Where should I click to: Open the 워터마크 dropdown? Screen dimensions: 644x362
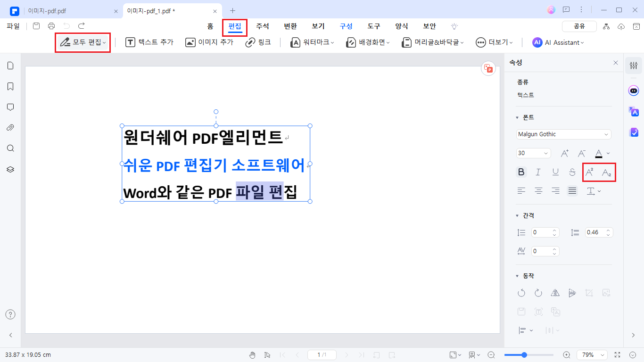coord(312,42)
